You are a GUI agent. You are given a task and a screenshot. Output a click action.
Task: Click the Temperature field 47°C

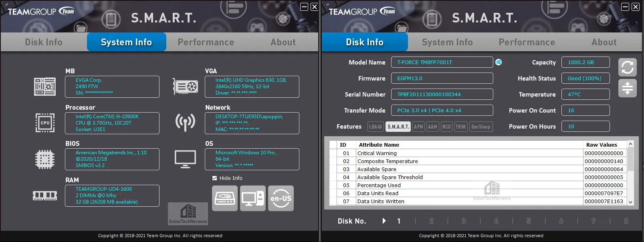[585, 94]
